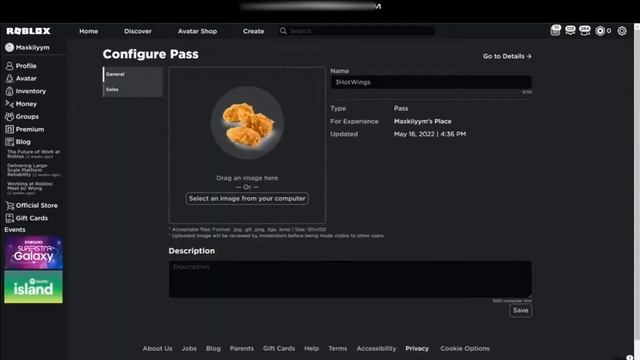Screen dimensions: 640x360
Task: Open the Help footer link
Action: pos(311,348)
